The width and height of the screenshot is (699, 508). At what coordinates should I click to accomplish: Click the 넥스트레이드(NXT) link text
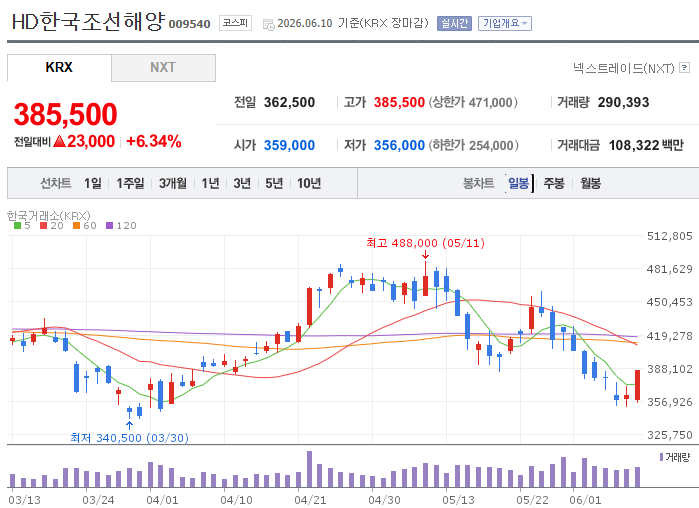[x=624, y=68]
